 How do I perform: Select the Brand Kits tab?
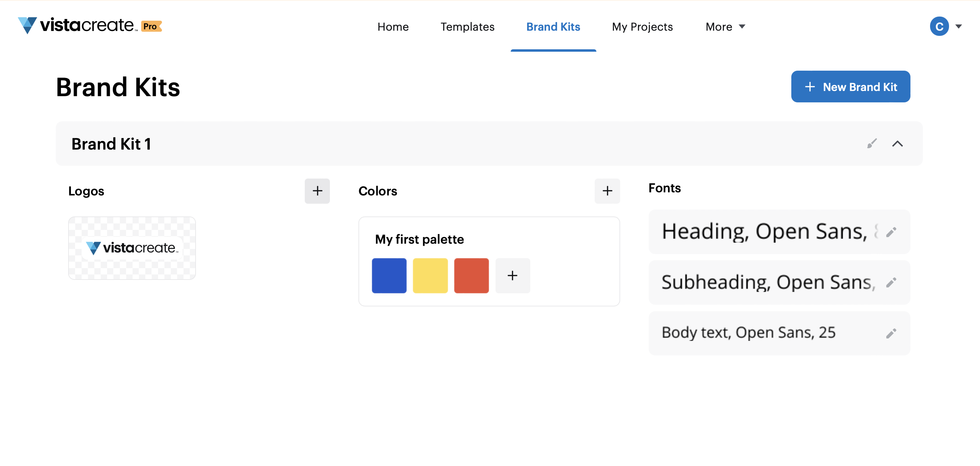553,27
